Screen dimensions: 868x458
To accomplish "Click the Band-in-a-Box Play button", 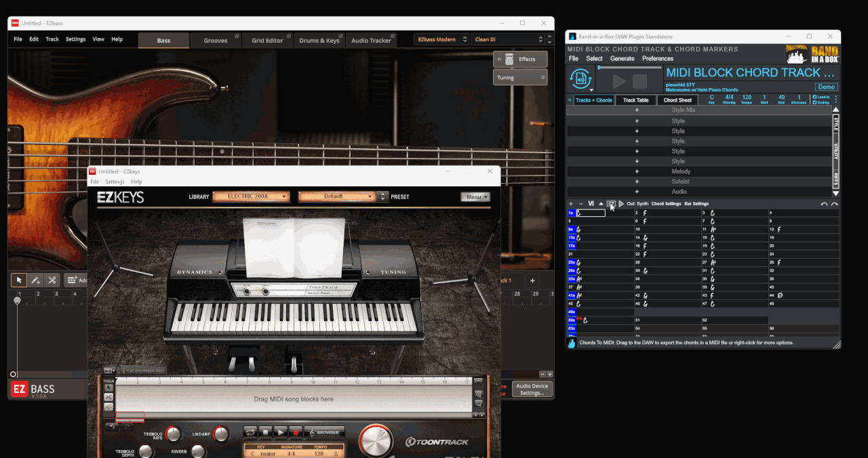I will (x=619, y=81).
